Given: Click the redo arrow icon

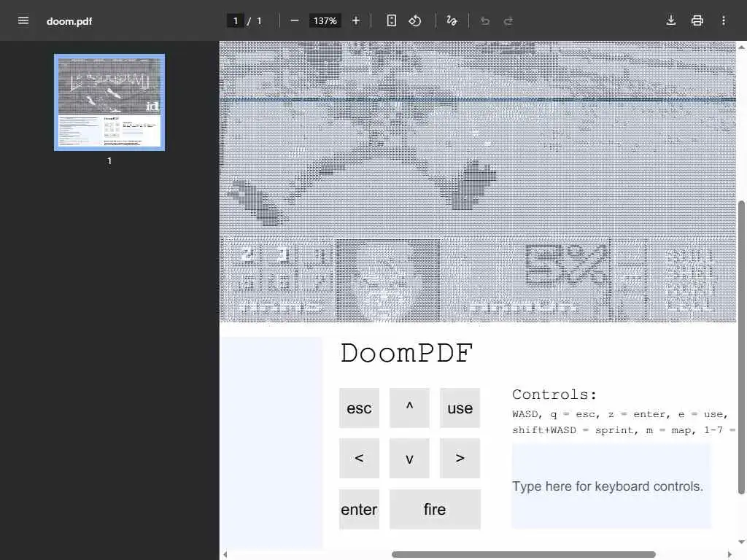Looking at the screenshot, I should [508, 20].
